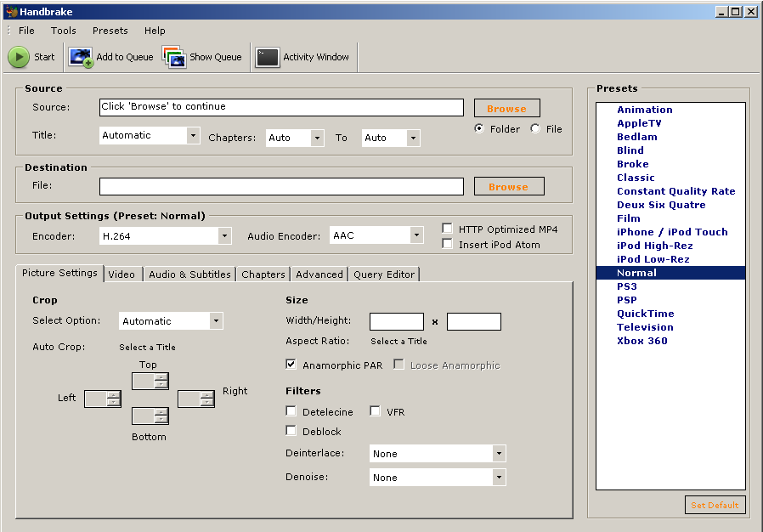The width and height of the screenshot is (763, 532).
Task: Click the Destination File input field
Action: (281, 186)
